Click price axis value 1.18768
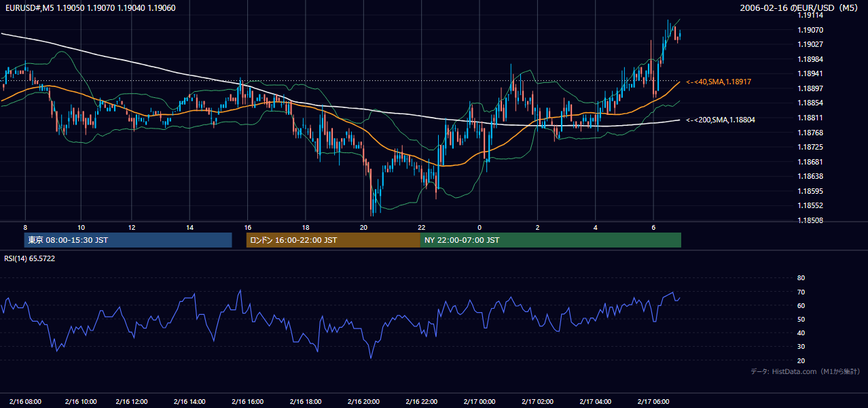Viewport: 868px width, 408px height. click(x=810, y=133)
